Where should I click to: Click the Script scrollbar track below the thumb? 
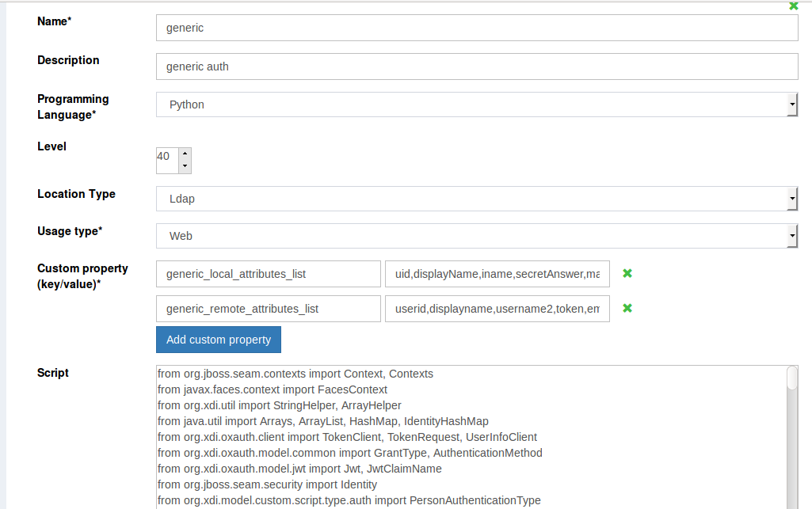[x=792, y=459]
